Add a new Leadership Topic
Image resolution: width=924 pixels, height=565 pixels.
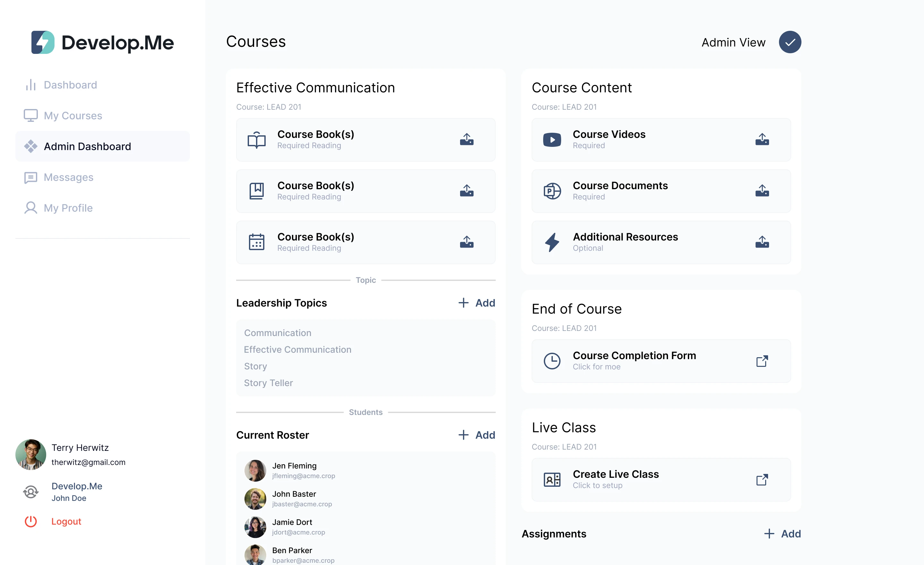click(x=477, y=303)
